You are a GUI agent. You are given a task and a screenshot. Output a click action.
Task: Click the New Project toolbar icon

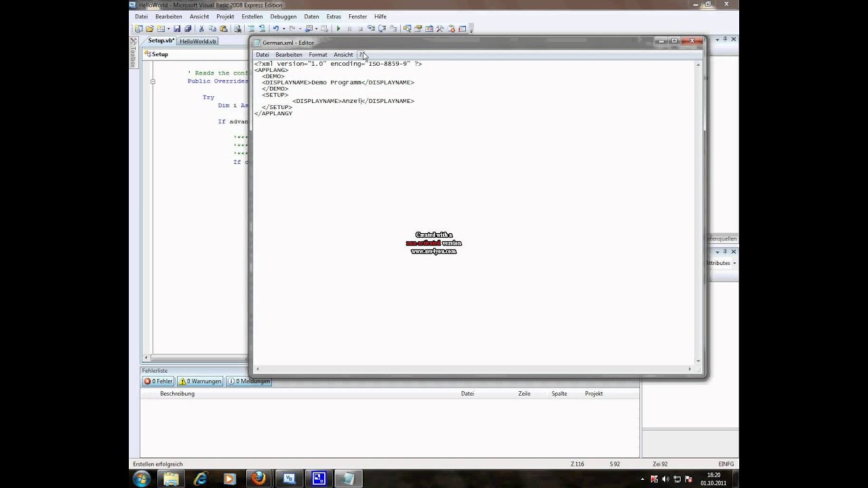coord(138,28)
